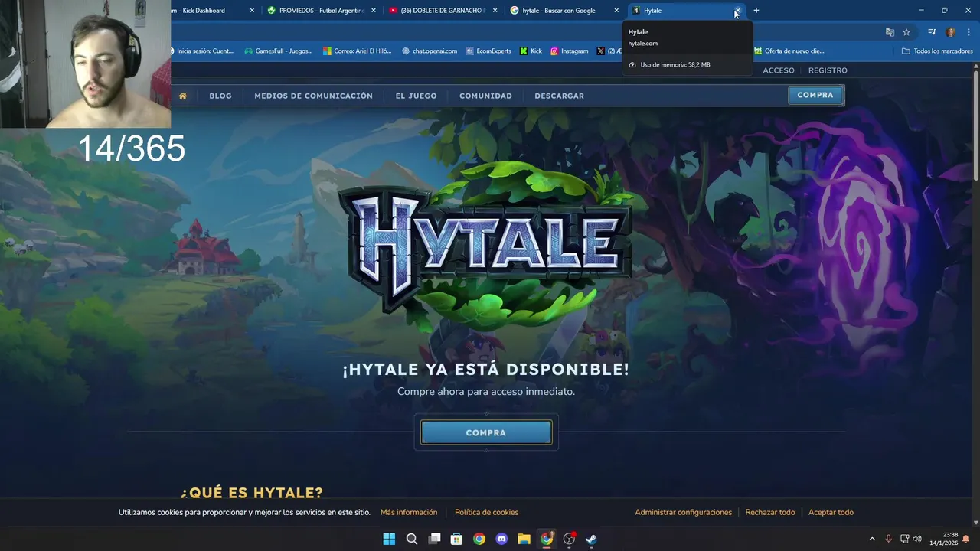Close the DOBLETE DE GARNACHO tab
The width and height of the screenshot is (980, 551).
(x=495, y=11)
